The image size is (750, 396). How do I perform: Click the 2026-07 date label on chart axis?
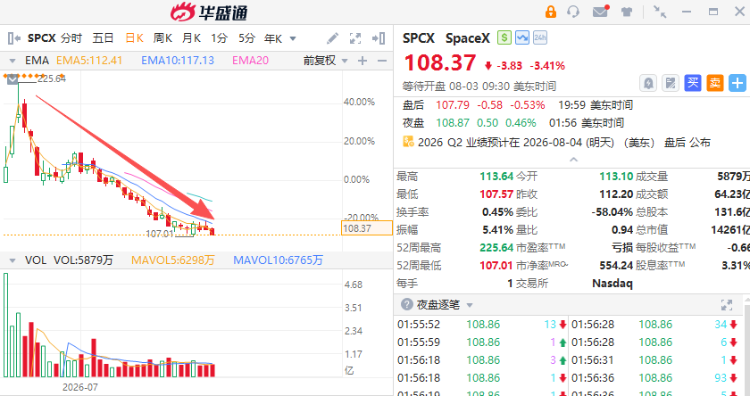[80, 387]
